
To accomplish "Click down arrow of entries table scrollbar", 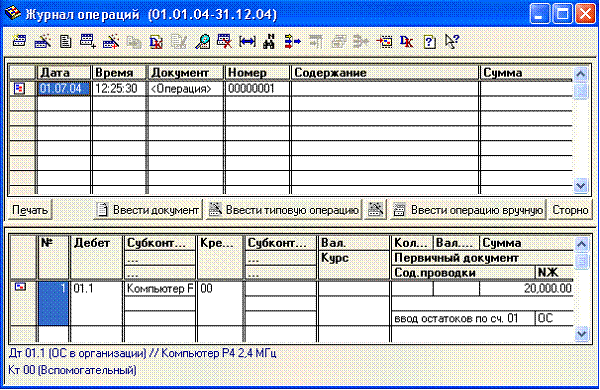I will 581,334.
